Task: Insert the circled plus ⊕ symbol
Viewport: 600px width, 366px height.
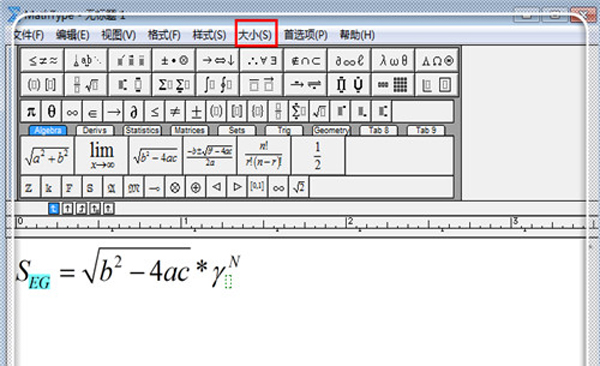Action: (196, 187)
